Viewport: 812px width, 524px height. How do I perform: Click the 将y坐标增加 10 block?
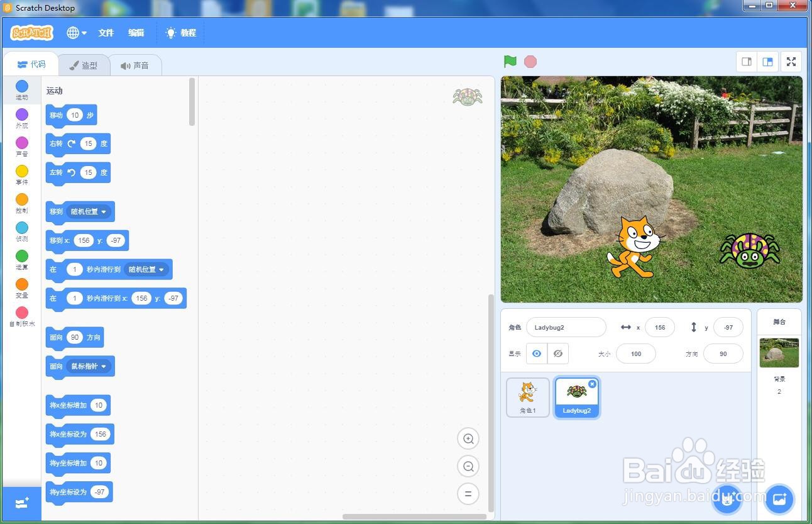coord(78,464)
